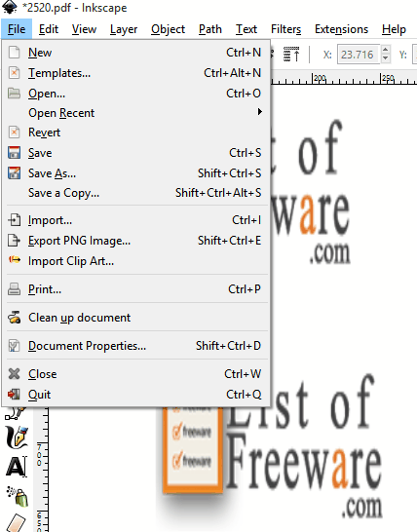Open the File menu
The image size is (417, 532).
(x=17, y=29)
